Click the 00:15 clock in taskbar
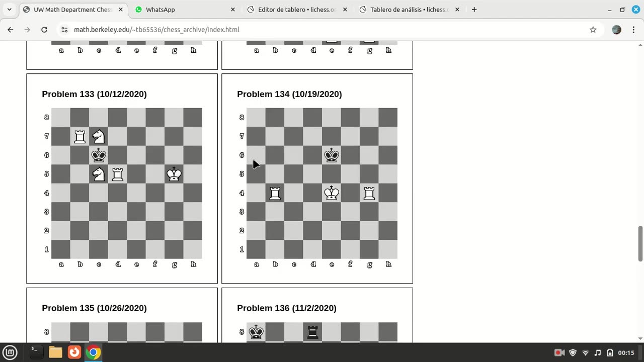 [626, 352]
